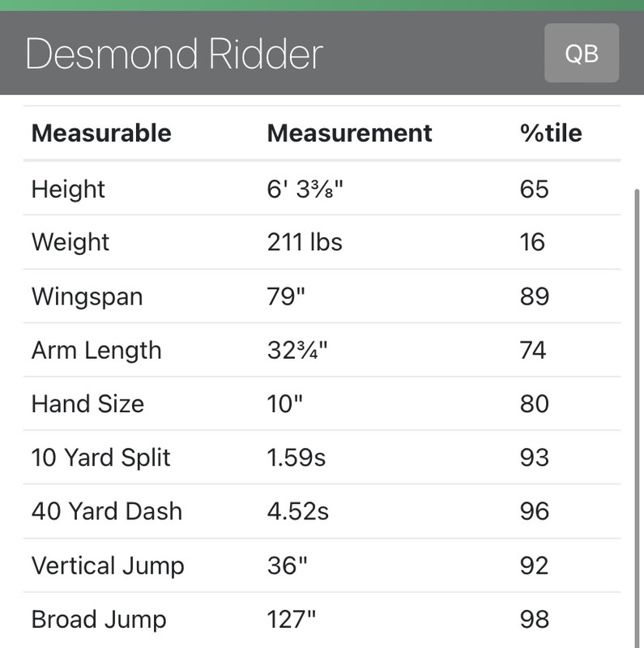Click the 6' 3⅜" height measurement
Viewport: 644px width, 648px height.
coord(305,189)
